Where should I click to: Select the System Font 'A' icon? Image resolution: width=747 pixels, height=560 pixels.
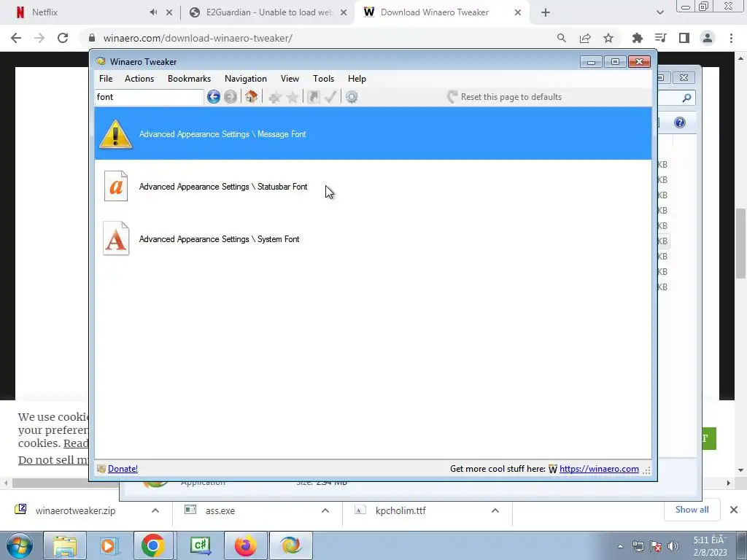[116, 238]
